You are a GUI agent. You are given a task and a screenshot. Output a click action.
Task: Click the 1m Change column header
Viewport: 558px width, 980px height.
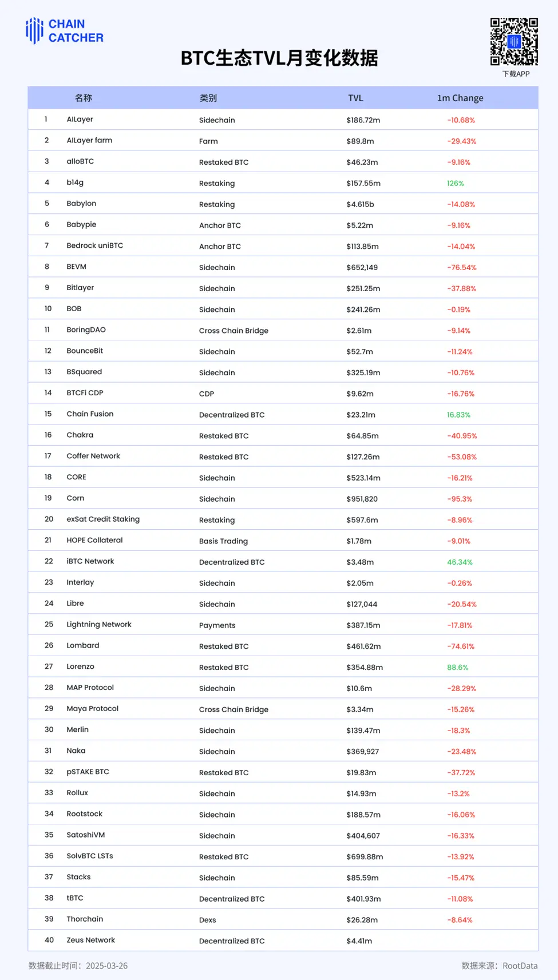[x=460, y=98]
